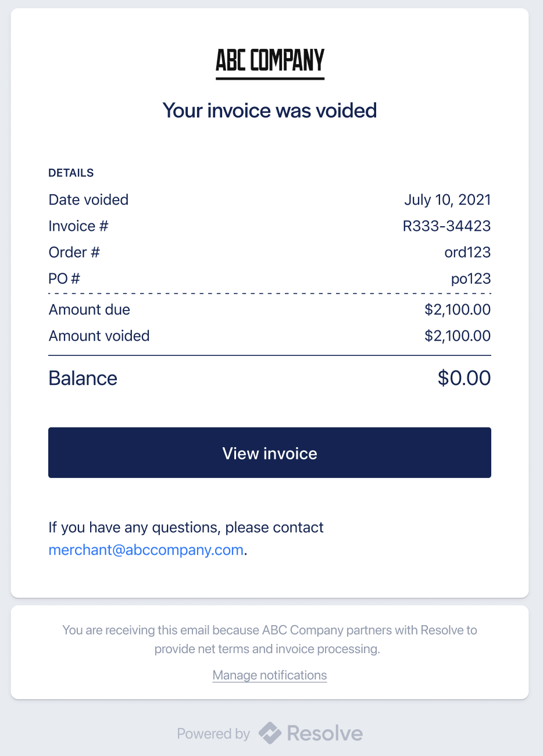Click the Invoice # label

coord(78,226)
